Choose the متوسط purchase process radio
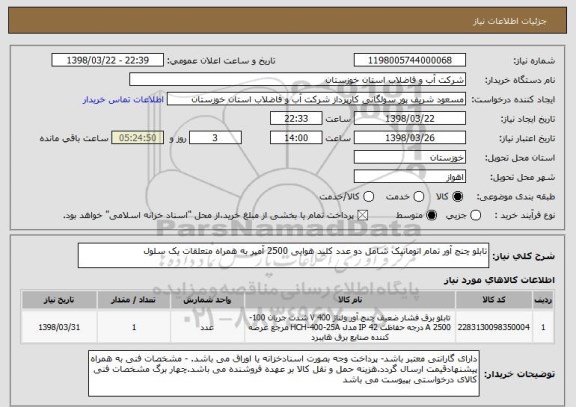576x407 pixels. [x=432, y=216]
